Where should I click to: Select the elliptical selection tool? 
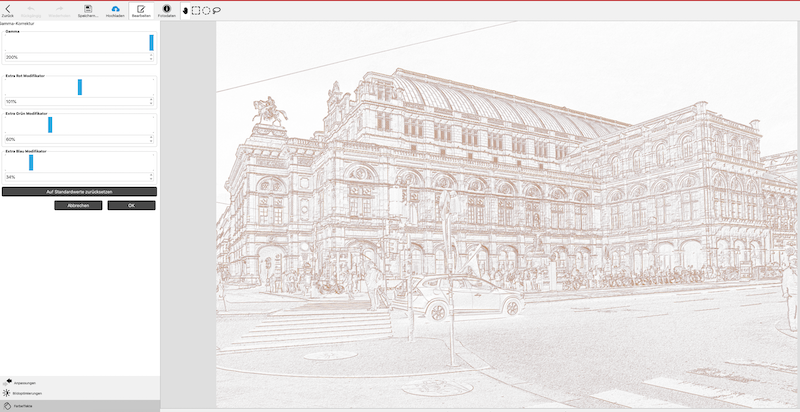pos(206,10)
